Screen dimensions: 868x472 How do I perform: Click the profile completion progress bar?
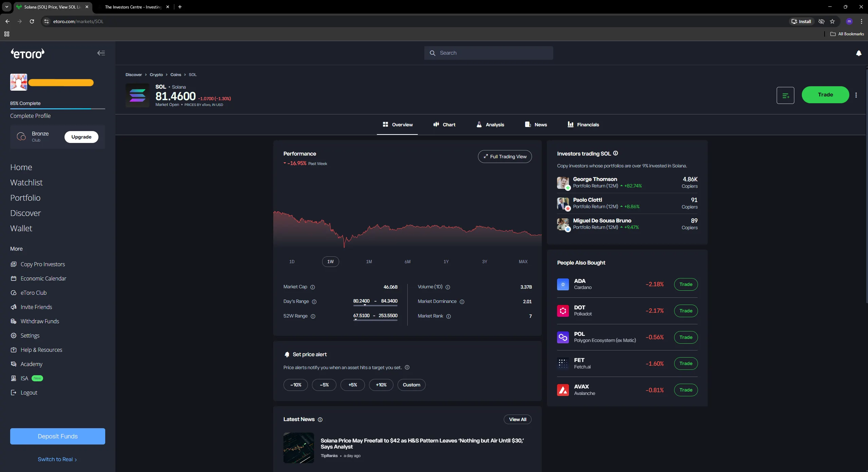(x=58, y=109)
